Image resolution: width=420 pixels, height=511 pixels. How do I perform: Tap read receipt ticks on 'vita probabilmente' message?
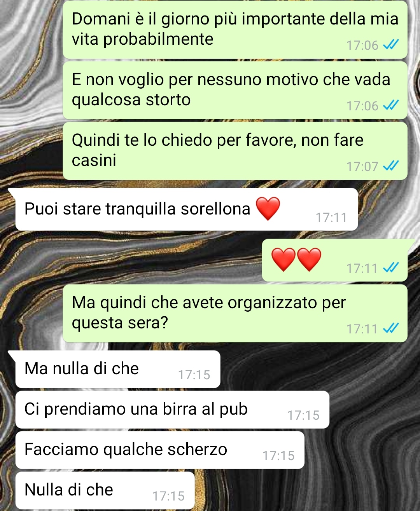tap(391, 45)
